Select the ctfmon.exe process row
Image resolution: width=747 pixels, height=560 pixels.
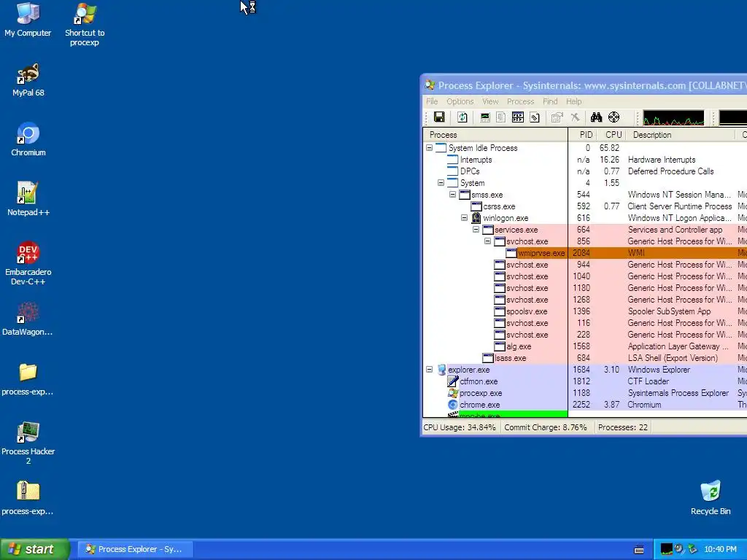pos(585,381)
